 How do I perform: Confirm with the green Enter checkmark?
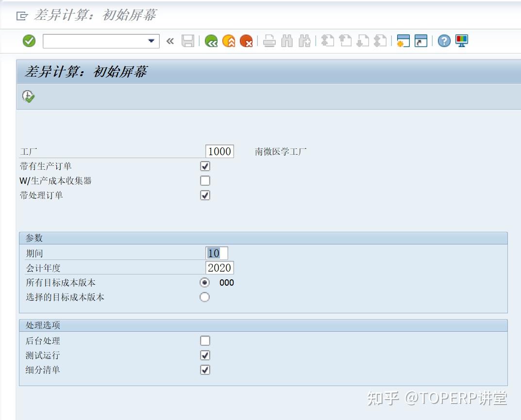click(x=29, y=41)
